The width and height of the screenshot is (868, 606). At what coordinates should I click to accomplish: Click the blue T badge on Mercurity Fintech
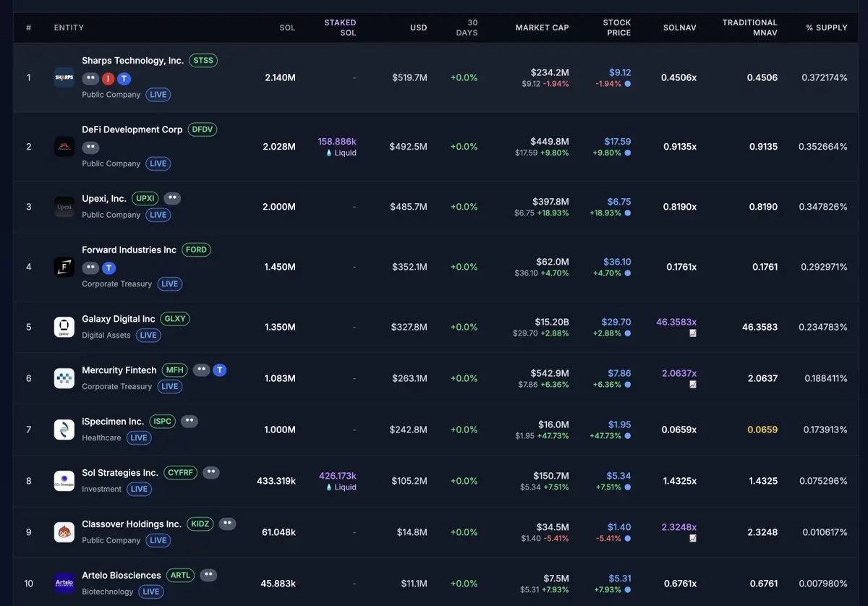220,370
